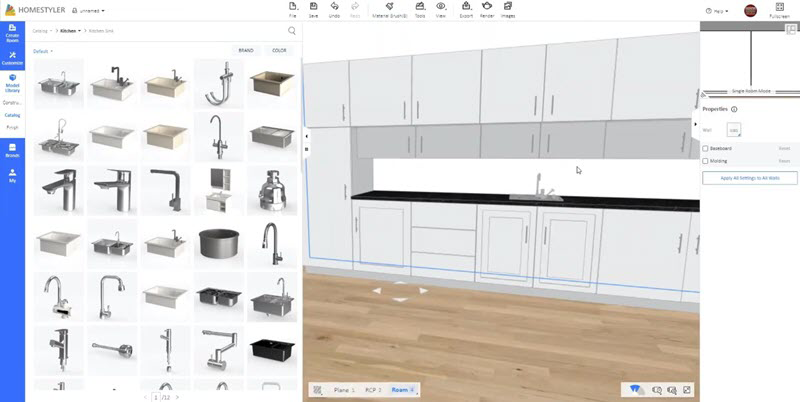Click the Undo arrow icon
800x402 pixels.
click(x=336, y=8)
